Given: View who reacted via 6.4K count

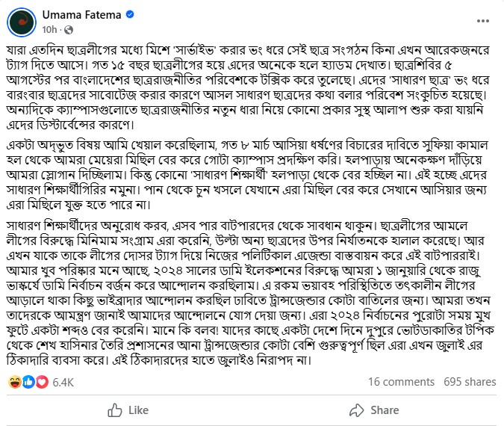Looking at the screenshot, I should [63, 381].
